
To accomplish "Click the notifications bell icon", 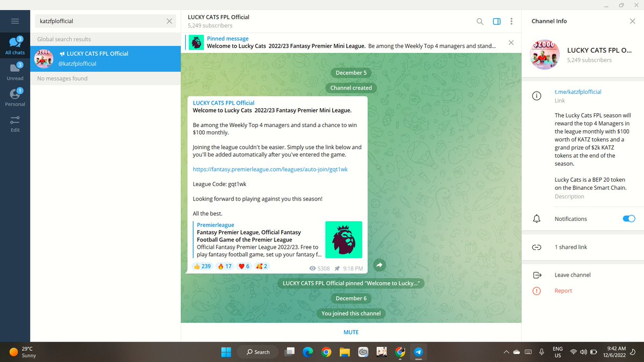I will (x=536, y=219).
